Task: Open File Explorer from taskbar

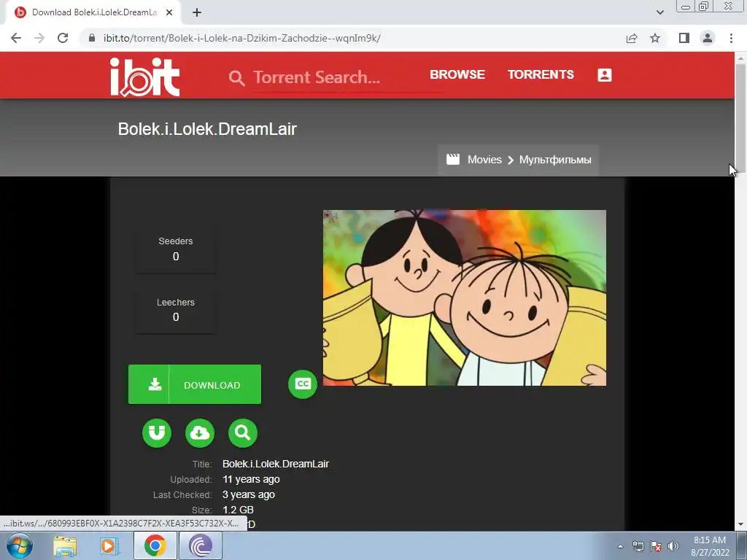Action: 65,546
